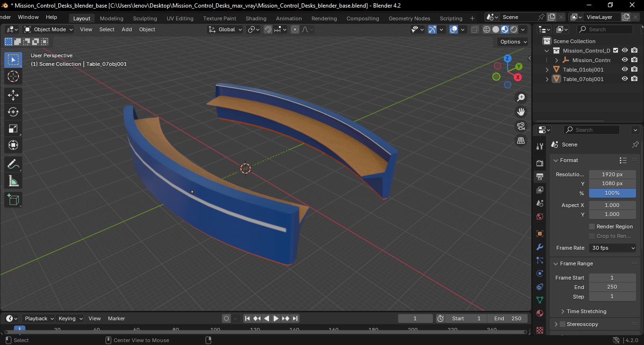Hide Table_01obj001 with eye icon
Screen dimensions: 644x345
(625, 69)
